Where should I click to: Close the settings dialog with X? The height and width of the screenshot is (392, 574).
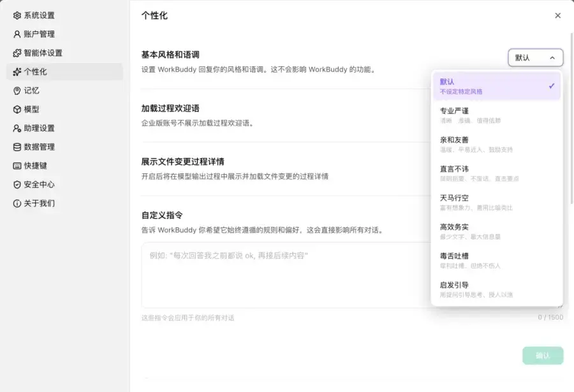557,15
